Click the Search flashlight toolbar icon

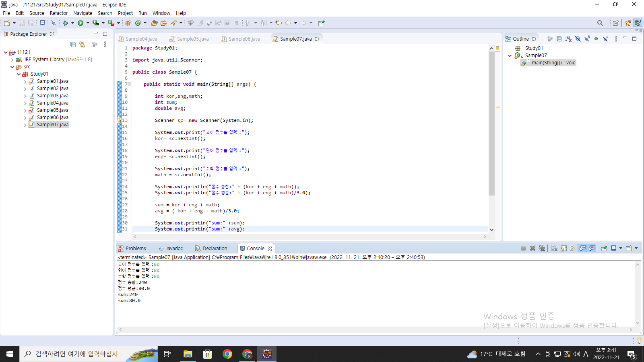click(174, 23)
